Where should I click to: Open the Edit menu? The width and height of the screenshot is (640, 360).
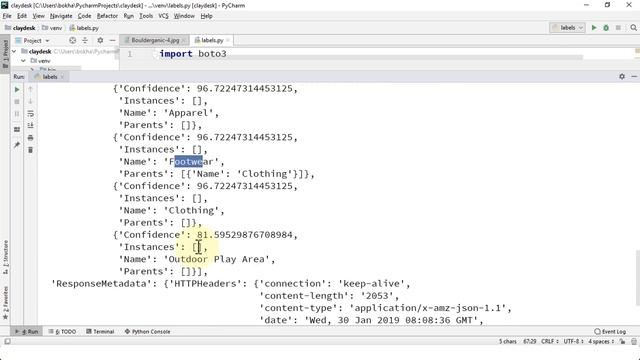22,16
